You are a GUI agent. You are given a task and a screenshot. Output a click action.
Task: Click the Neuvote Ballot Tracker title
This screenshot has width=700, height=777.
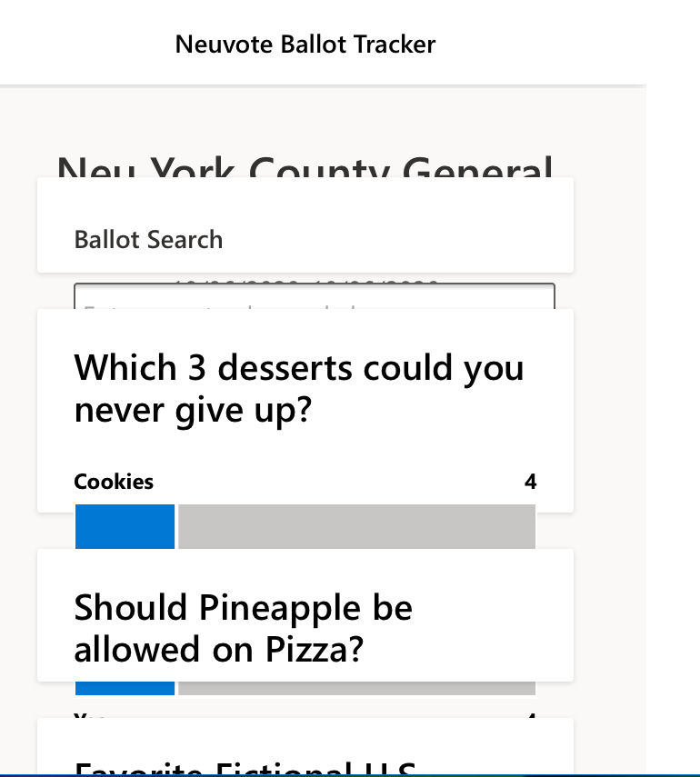(305, 44)
